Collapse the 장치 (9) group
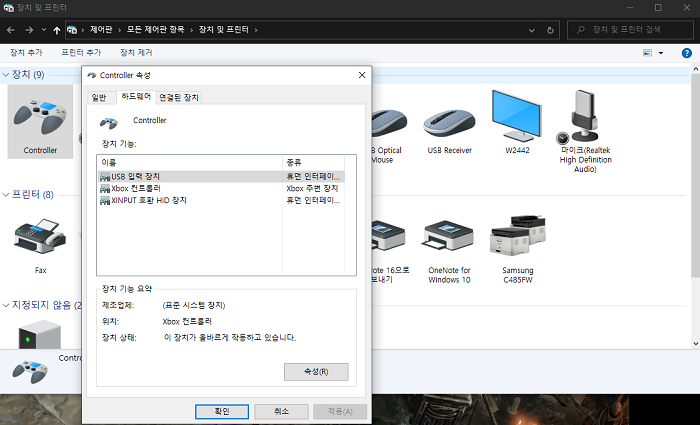The height and width of the screenshot is (425, 700). pyautogui.click(x=6, y=75)
